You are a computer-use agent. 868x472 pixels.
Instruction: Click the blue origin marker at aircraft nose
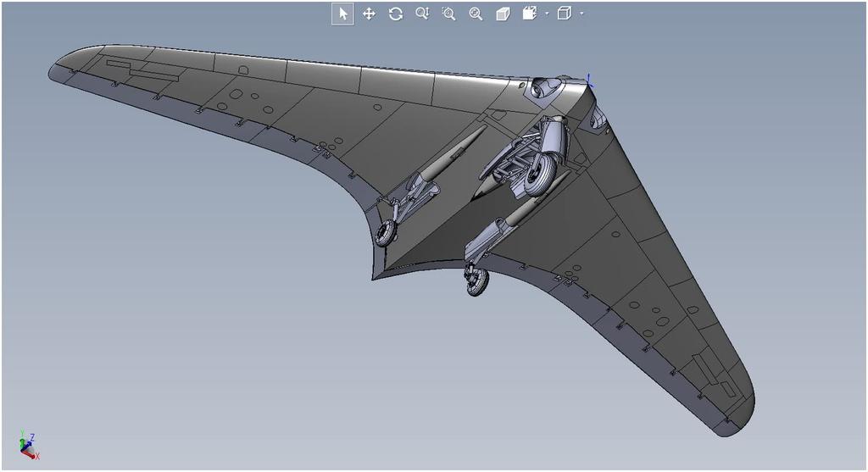tap(589, 81)
